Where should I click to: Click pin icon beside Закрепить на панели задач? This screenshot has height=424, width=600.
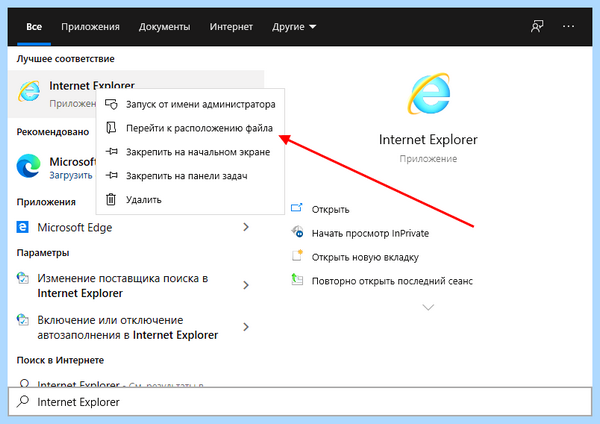111,175
